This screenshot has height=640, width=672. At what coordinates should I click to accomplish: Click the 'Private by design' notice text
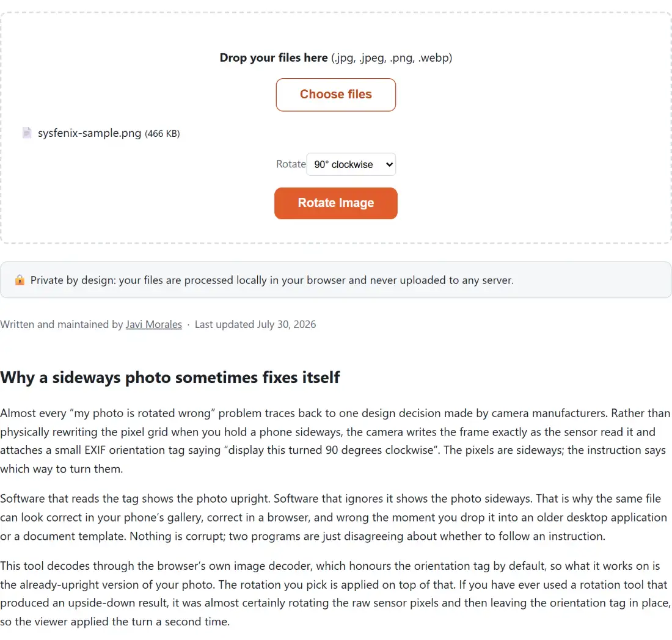[272, 280]
